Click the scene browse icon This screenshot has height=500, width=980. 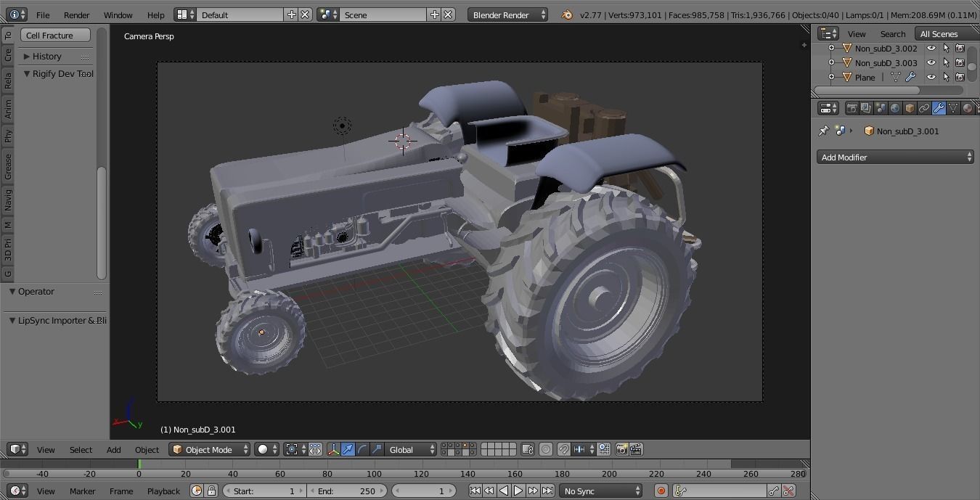327,15
